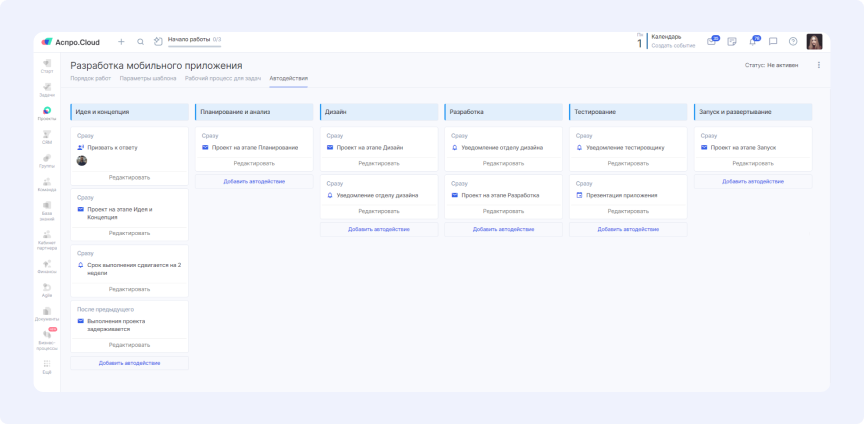
Task: Add autoaction under Планирование и анализ
Action: coord(254,181)
